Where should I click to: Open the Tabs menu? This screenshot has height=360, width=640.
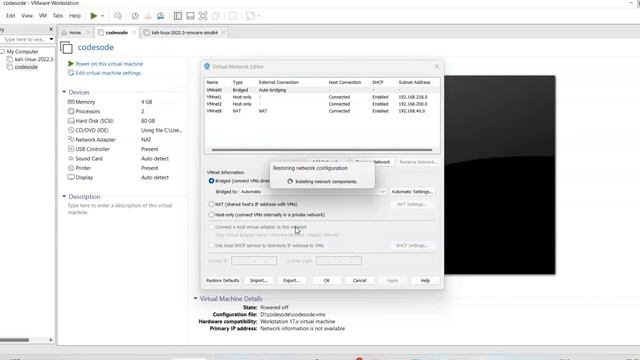[58, 16]
